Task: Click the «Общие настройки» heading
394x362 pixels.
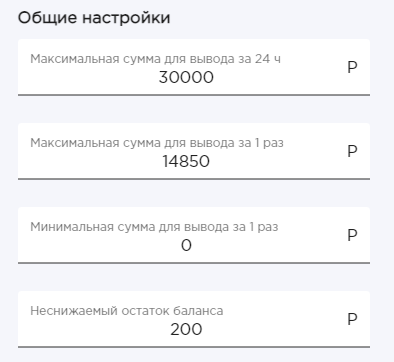Action: [x=94, y=18]
